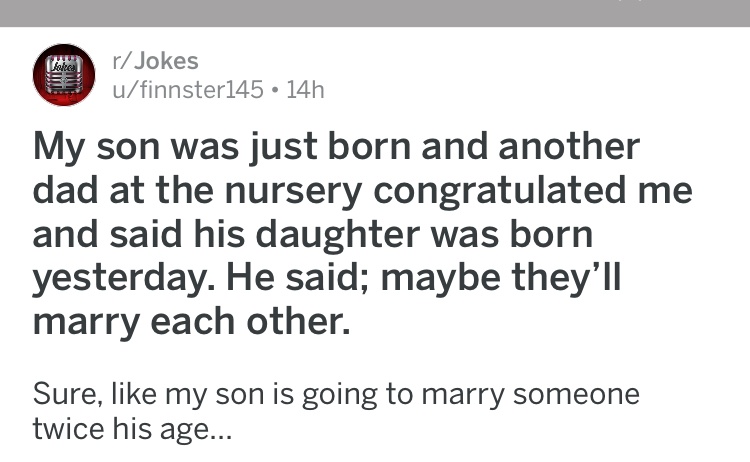Click 'twice his age...' in the post body

(x=132, y=428)
